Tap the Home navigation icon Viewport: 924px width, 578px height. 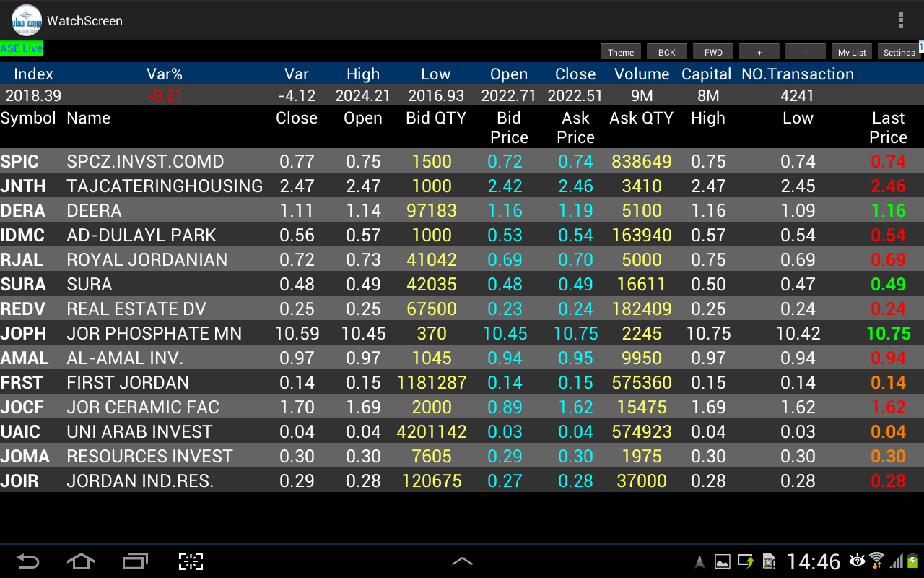pyautogui.click(x=81, y=561)
